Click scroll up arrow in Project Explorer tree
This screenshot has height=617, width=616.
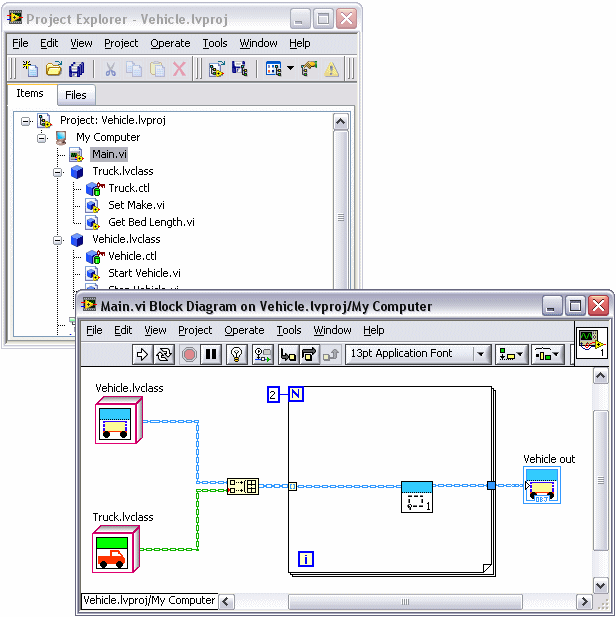(x=340, y=122)
